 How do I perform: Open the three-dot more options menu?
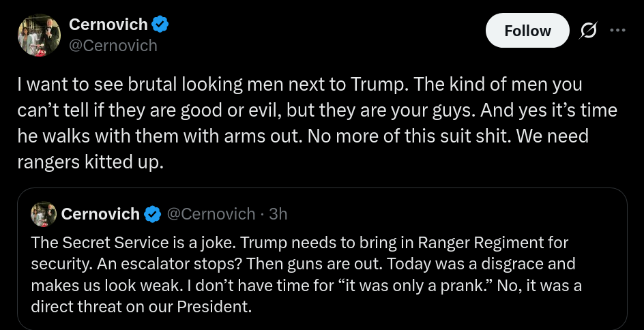pyautogui.click(x=617, y=30)
